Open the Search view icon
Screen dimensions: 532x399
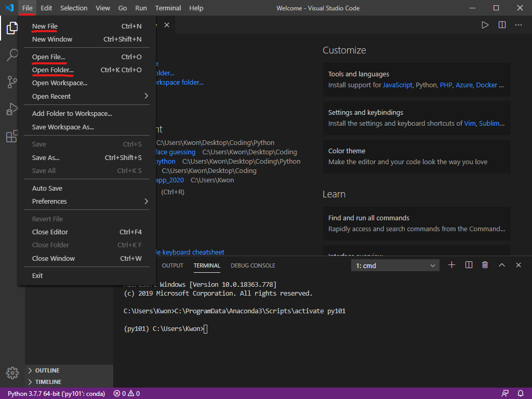point(12,55)
